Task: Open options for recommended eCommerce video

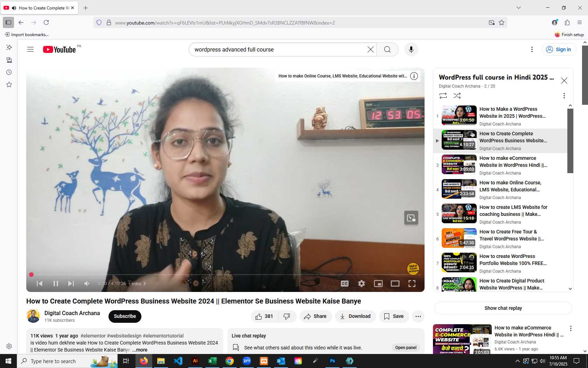Action: (x=570, y=328)
